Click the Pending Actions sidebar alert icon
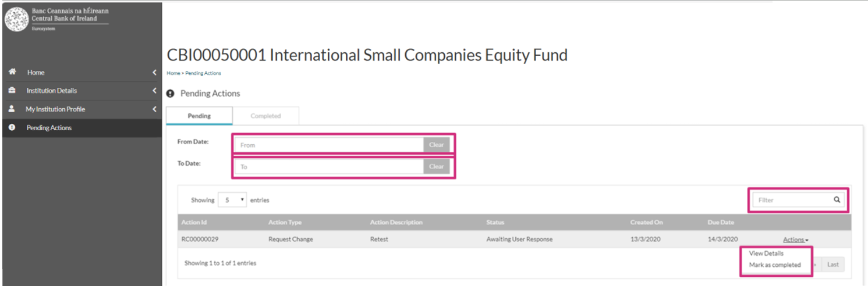 (x=12, y=128)
